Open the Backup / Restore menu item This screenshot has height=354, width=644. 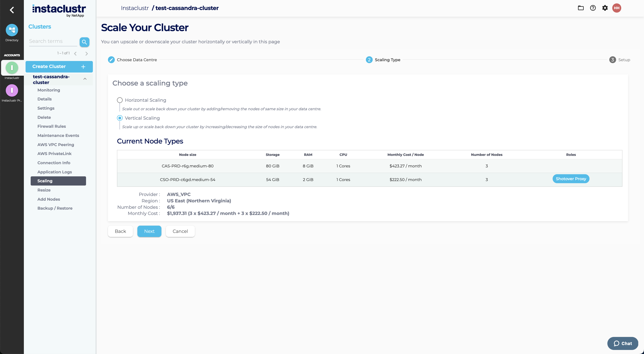(55, 208)
